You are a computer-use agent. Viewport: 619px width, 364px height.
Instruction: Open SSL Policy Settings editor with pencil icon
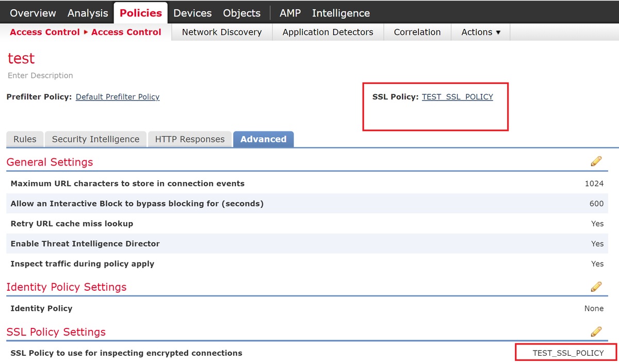pos(596,331)
